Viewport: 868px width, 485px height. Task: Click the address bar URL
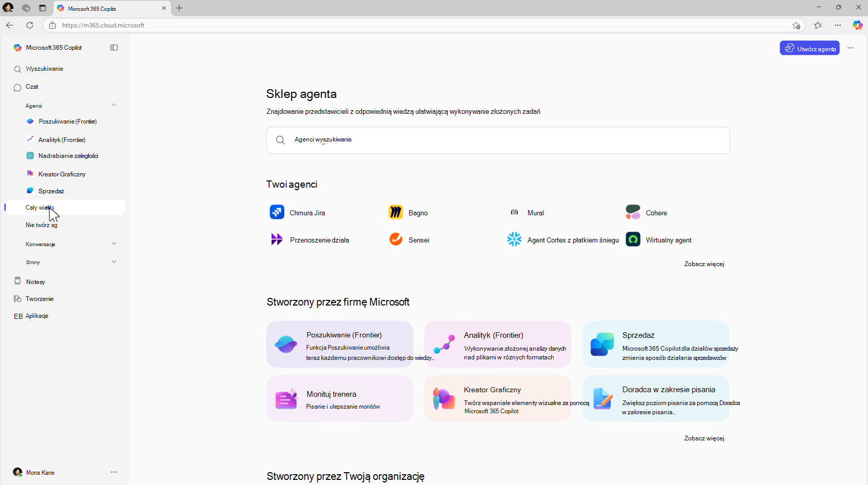tap(104, 25)
